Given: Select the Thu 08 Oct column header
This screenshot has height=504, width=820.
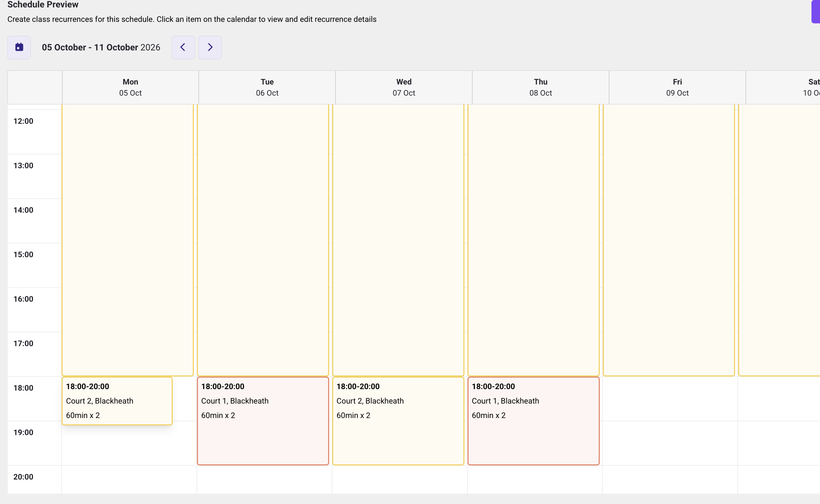Looking at the screenshot, I should (x=541, y=87).
